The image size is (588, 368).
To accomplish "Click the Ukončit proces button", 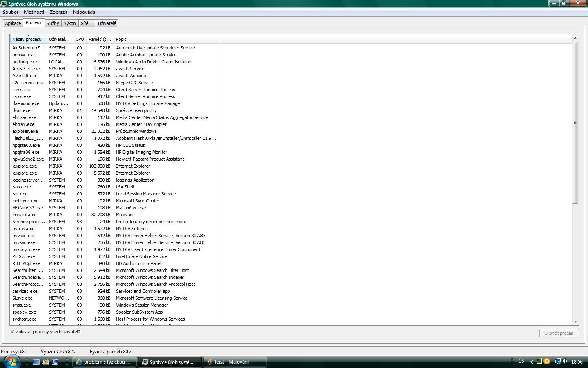I will (559, 333).
